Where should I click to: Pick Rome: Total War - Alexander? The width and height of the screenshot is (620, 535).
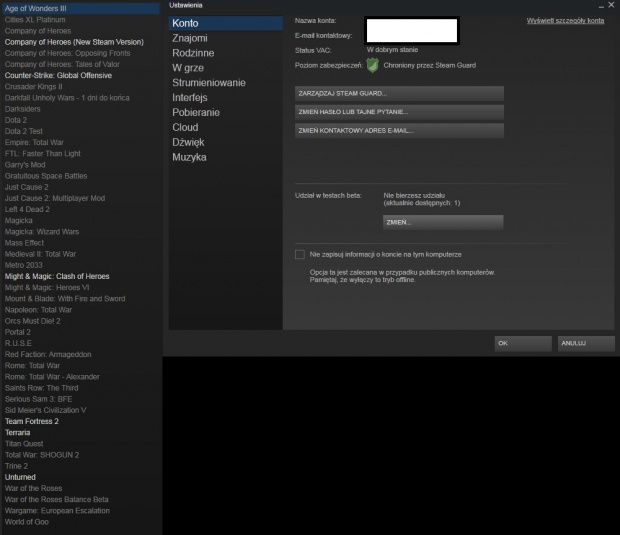click(x=52, y=377)
